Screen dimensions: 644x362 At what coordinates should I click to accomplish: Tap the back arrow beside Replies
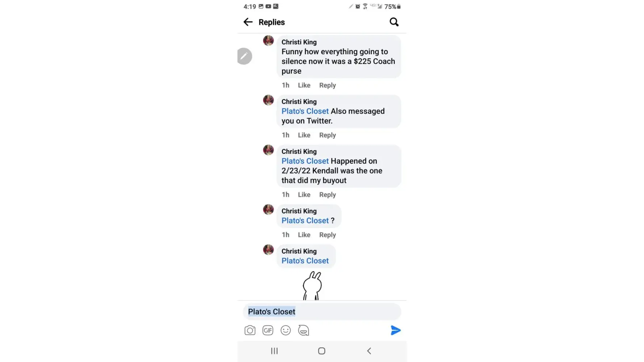tap(248, 22)
